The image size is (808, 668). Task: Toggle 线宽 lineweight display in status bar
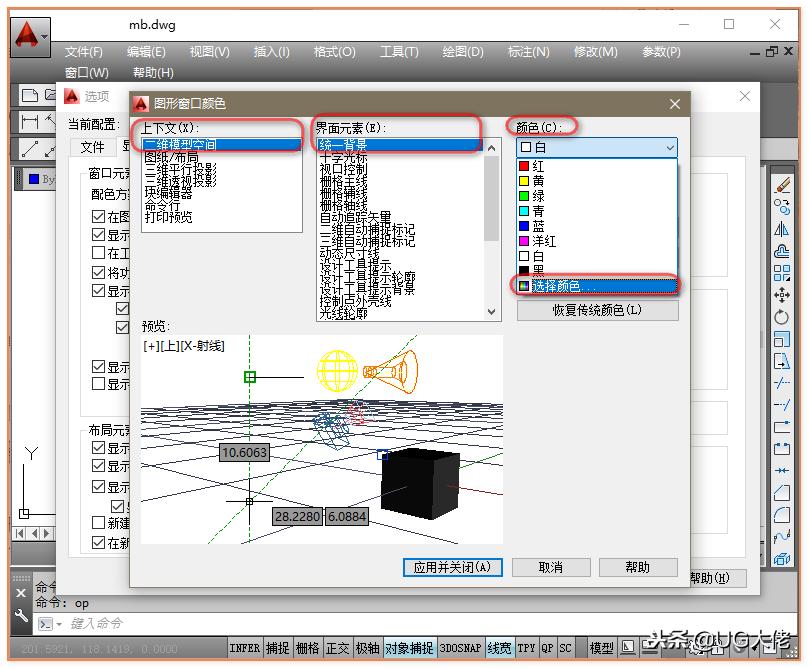click(x=499, y=648)
